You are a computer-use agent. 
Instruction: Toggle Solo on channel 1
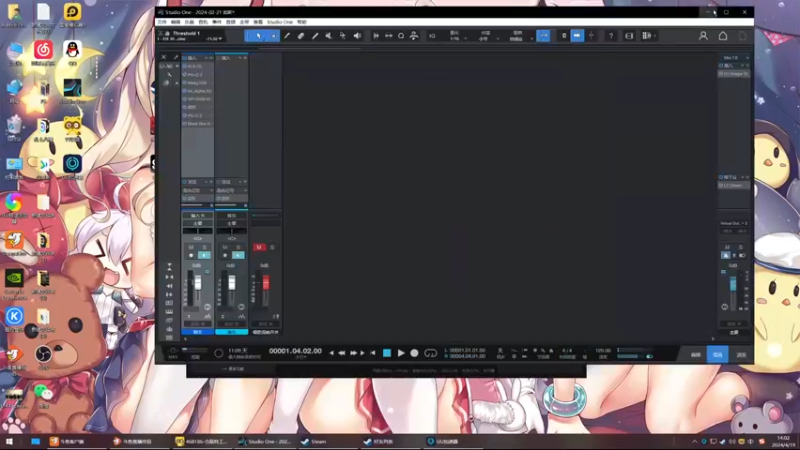[x=204, y=247]
